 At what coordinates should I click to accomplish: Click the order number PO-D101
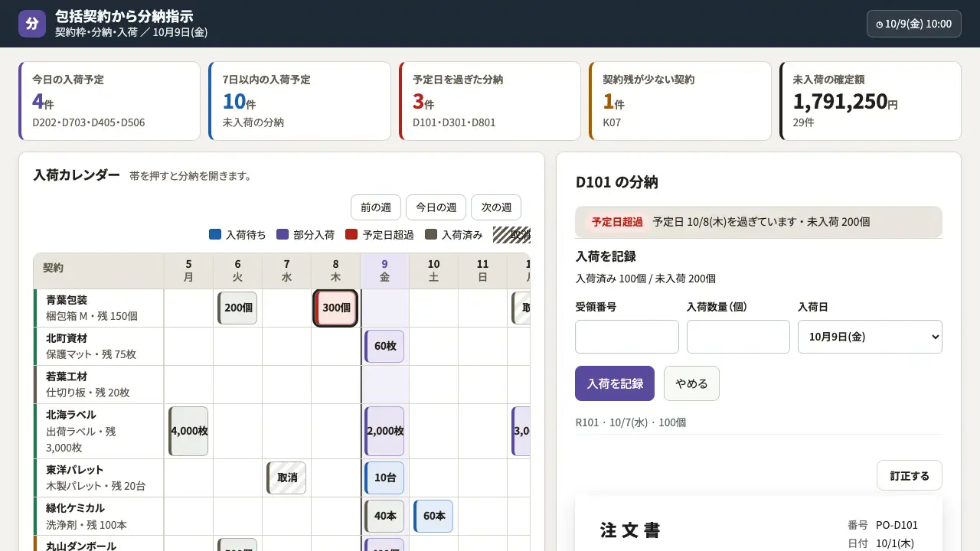[x=897, y=525]
